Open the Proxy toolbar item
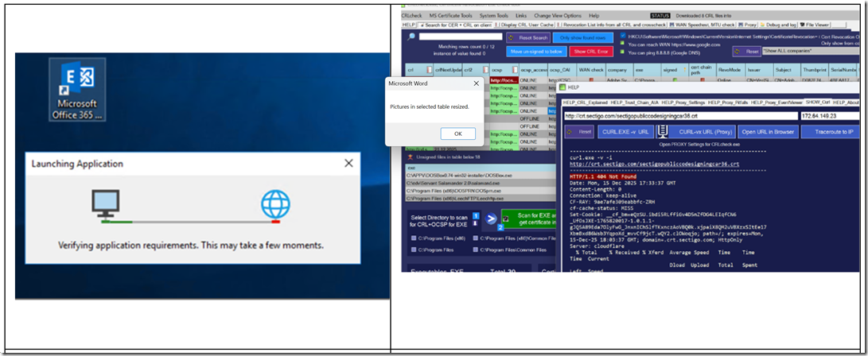The width and height of the screenshot is (868, 356). pos(749,25)
